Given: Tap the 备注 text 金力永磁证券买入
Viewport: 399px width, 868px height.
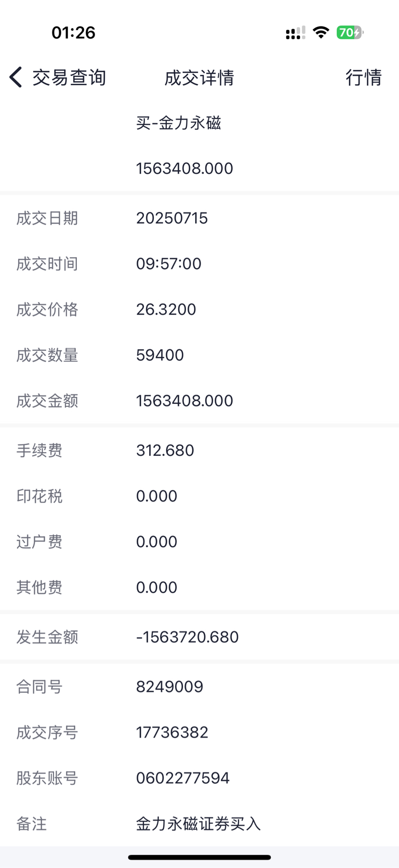Looking at the screenshot, I should (198, 824).
